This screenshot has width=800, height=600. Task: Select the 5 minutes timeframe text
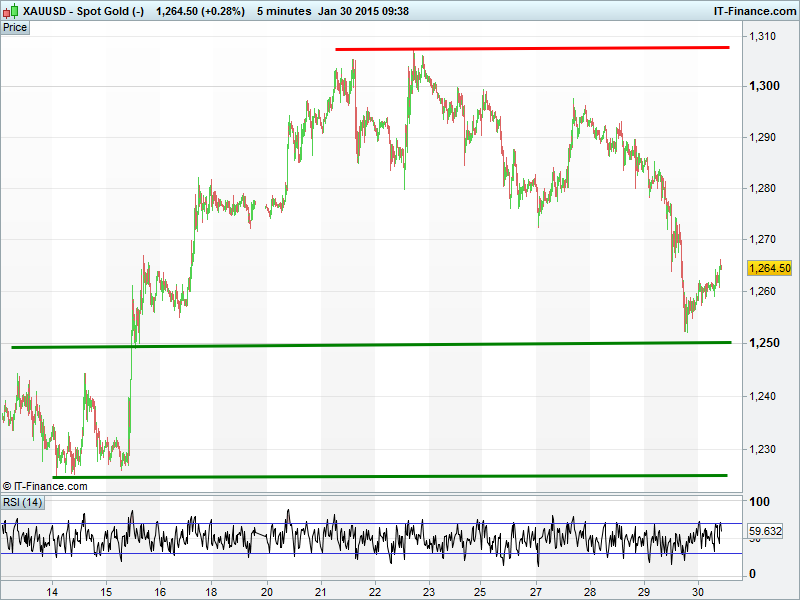pyautogui.click(x=283, y=11)
